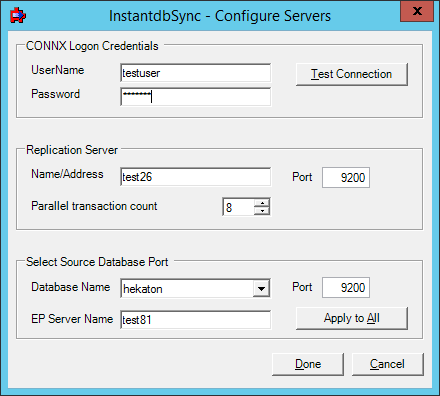Click the 'Replication Server' group title
The width and height of the screenshot is (440, 396).
pos(72,150)
